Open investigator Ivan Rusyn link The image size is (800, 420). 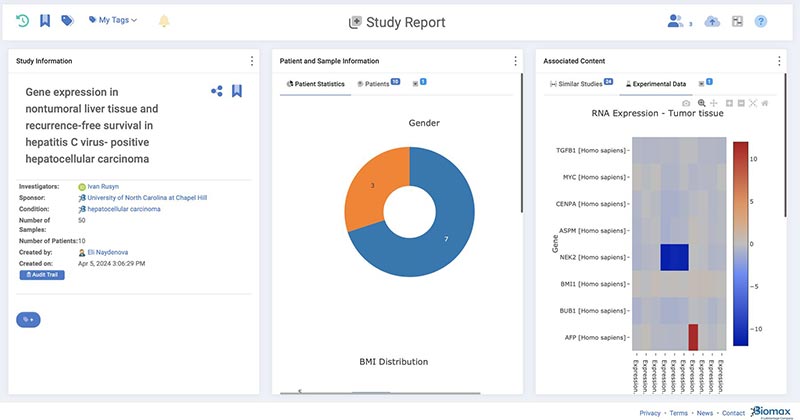pyautogui.click(x=103, y=186)
